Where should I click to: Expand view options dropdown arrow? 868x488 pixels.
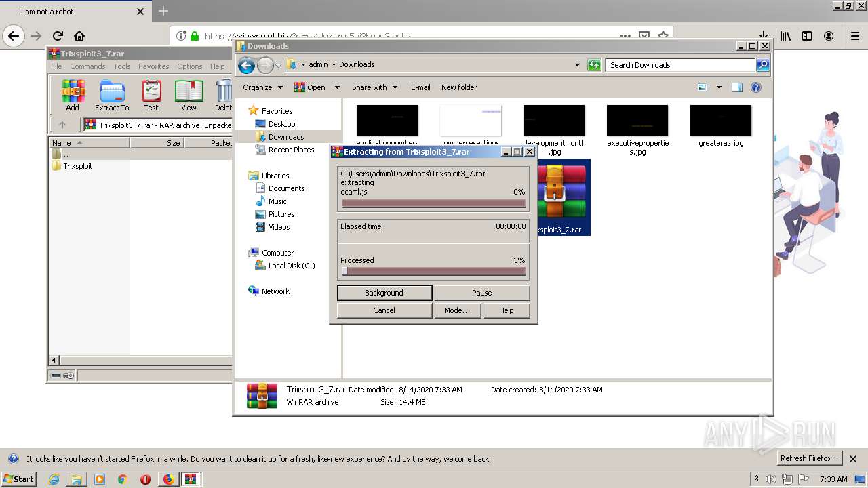[x=719, y=87]
